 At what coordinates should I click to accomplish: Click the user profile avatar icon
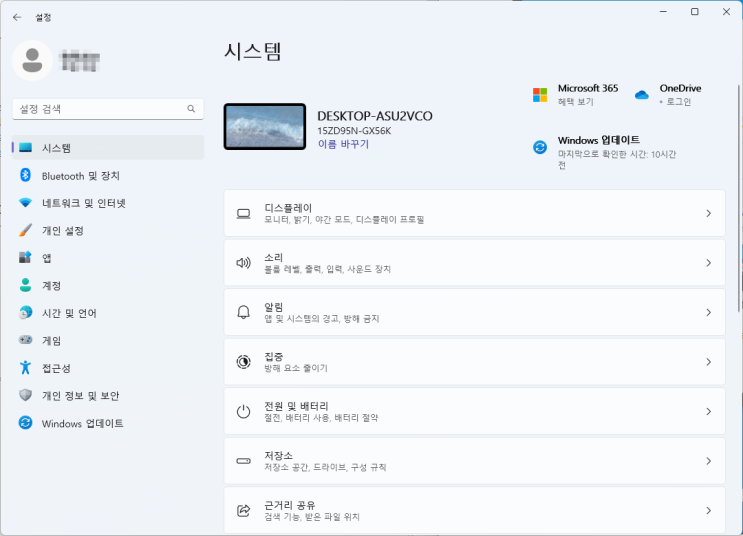click(32, 61)
